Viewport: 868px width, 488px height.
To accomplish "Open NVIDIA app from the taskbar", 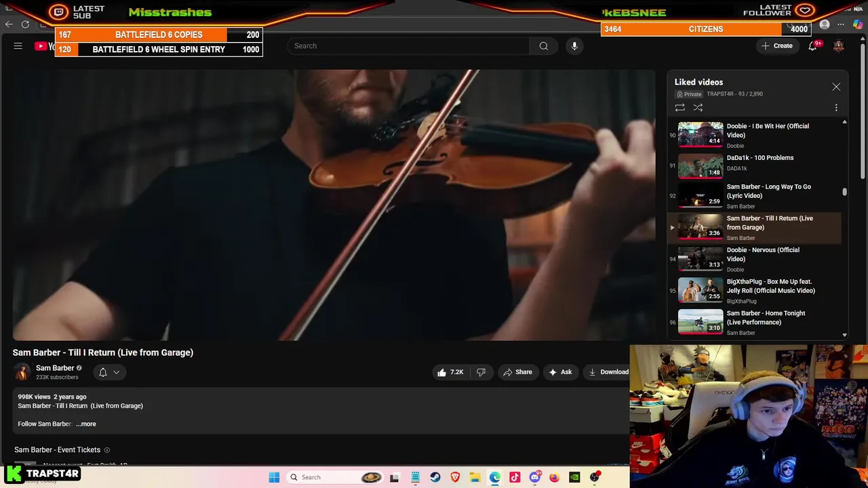I will (574, 477).
